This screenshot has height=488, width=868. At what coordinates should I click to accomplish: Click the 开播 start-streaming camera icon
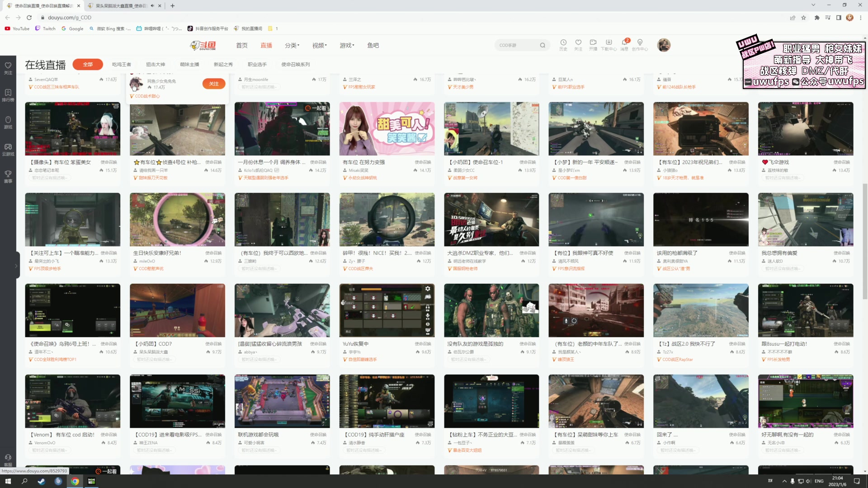tap(593, 45)
